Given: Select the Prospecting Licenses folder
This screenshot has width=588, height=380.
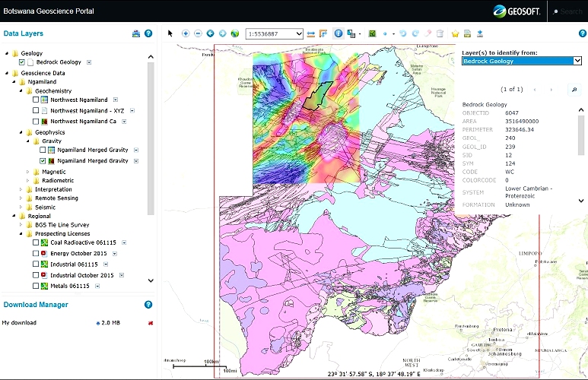Looking at the screenshot, I should coord(61,234).
